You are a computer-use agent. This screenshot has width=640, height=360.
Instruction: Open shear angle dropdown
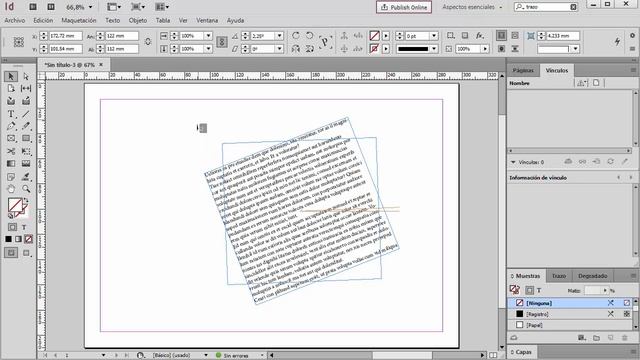280,49
